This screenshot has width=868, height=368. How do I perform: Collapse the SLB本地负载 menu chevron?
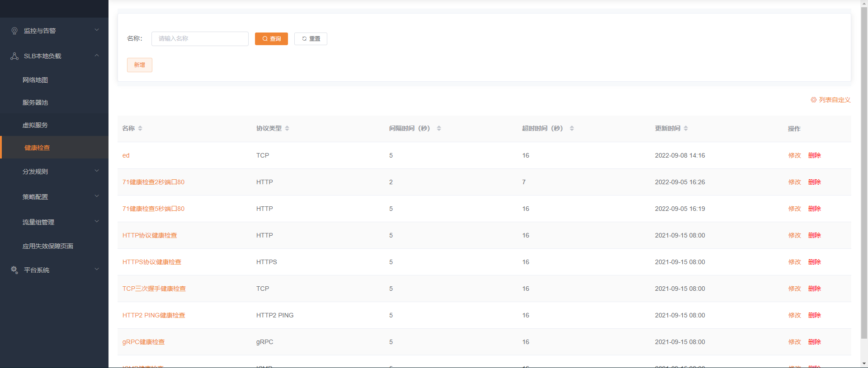tap(97, 56)
